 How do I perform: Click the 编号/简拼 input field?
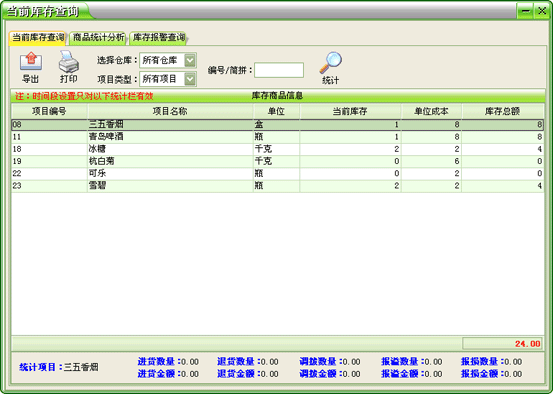pos(279,70)
